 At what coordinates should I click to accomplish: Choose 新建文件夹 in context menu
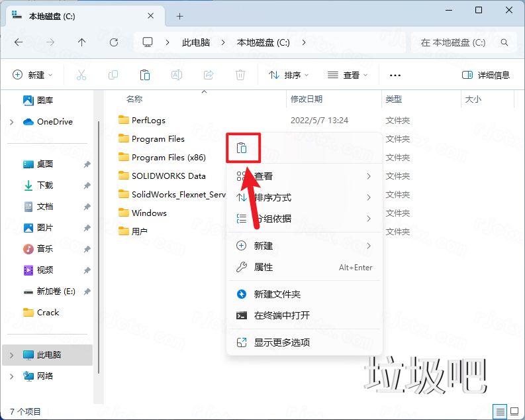(305, 294)
